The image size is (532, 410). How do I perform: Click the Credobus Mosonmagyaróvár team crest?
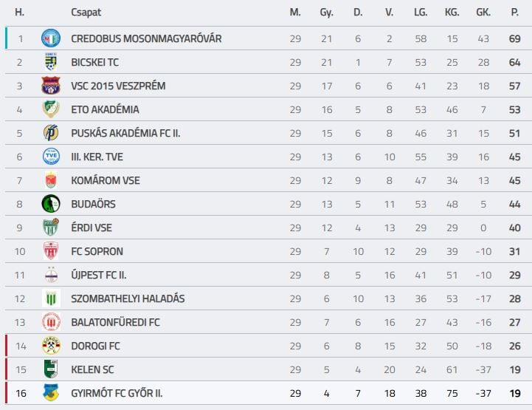point(51,38)
